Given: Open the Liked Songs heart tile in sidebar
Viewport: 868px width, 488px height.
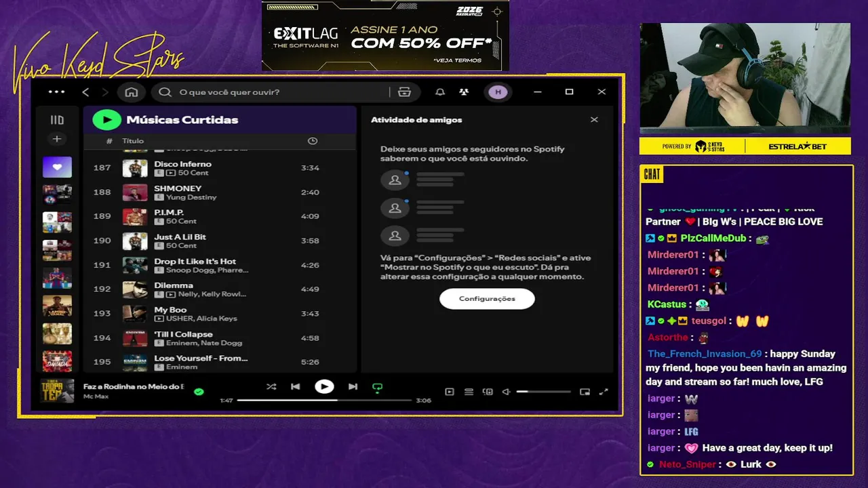Looking at the screenshot, I should pos(57,167).
